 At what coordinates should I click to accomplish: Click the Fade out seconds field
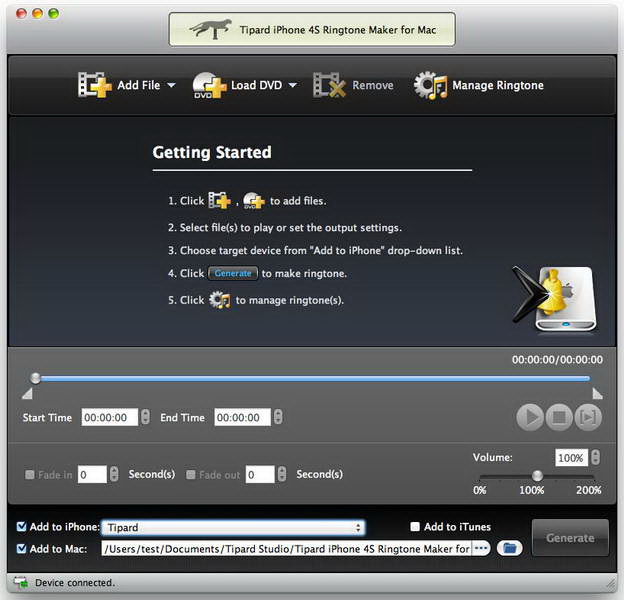coord(260,474)
